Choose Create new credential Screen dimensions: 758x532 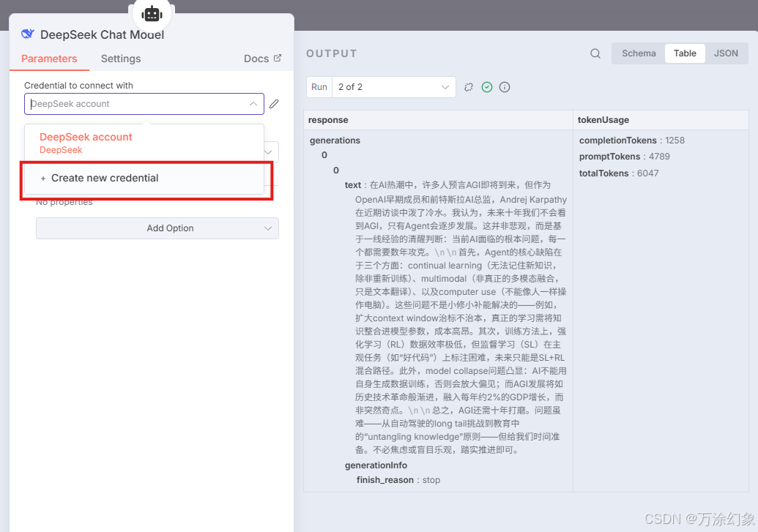144,178
